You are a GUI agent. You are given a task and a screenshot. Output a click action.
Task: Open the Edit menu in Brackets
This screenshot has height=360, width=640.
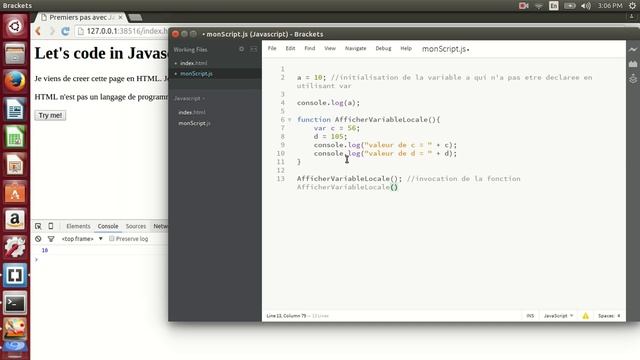click(290, 48)
